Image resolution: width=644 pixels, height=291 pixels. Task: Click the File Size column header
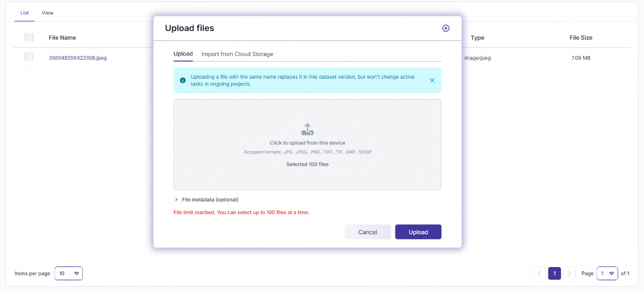pyautogui.click(x=580, y=38)
